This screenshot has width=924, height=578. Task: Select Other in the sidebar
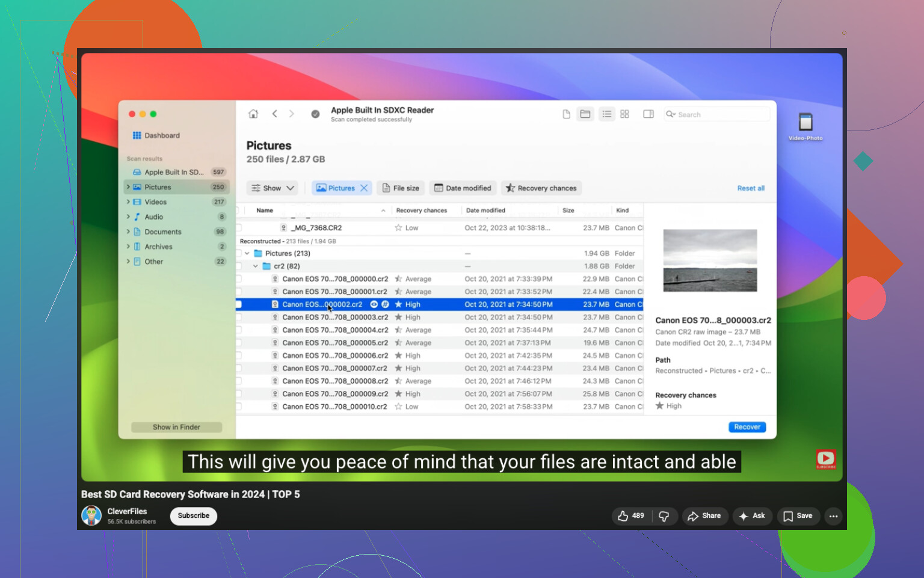[x=176, y=262]
